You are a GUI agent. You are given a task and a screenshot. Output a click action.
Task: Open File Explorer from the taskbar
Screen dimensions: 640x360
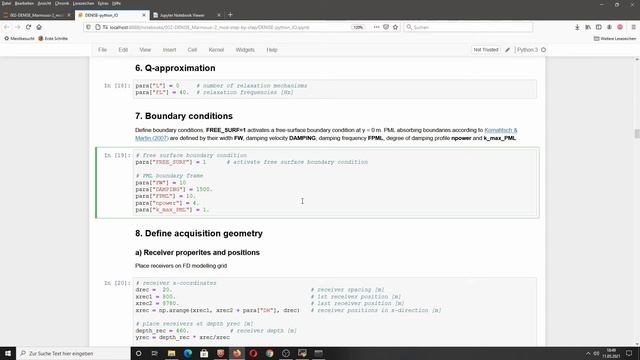pyautogui.click(x=171, y=353)
